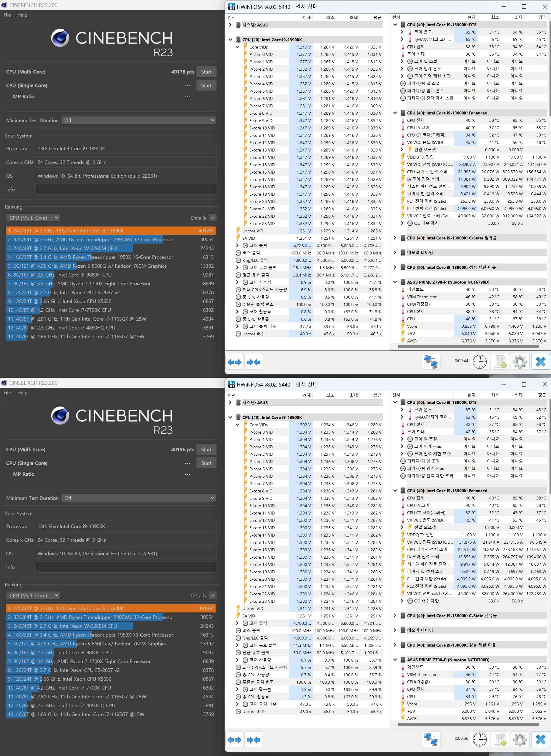Expand 성능 제한 이유 section in HWiNFO timed 0:00:56
This screenshot has height=756, width=551.
pos(395,645)
